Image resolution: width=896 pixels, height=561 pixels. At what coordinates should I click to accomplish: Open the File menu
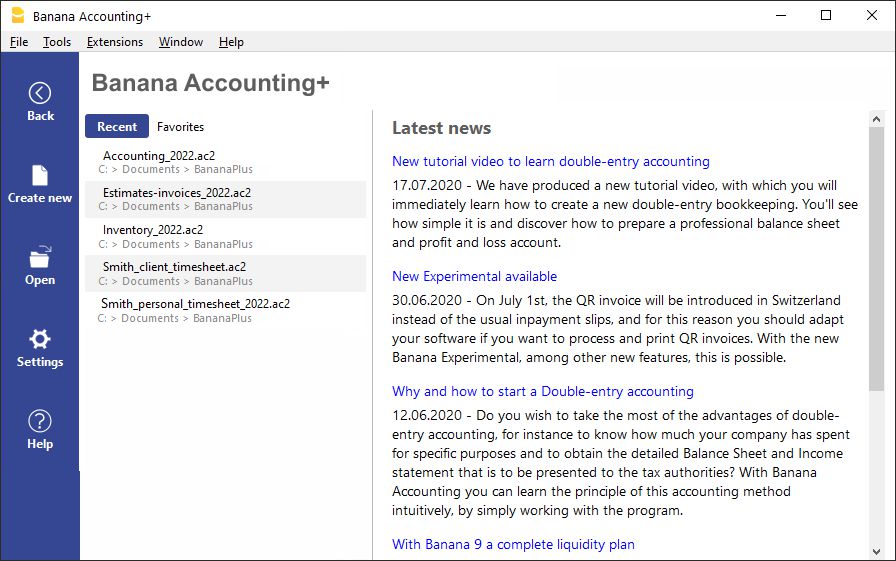(x=19, y=42)
